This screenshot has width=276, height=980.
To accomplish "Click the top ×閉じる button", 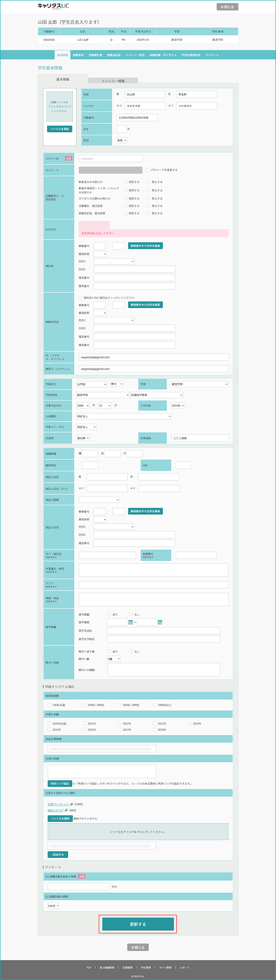I will coord(227,6).
